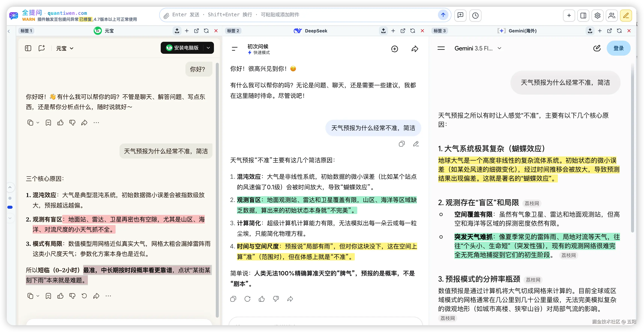Thumbs down the 元宝 weather answer
Image resolution: width=644 pixels, height=332 pixels.
point(72,296)
